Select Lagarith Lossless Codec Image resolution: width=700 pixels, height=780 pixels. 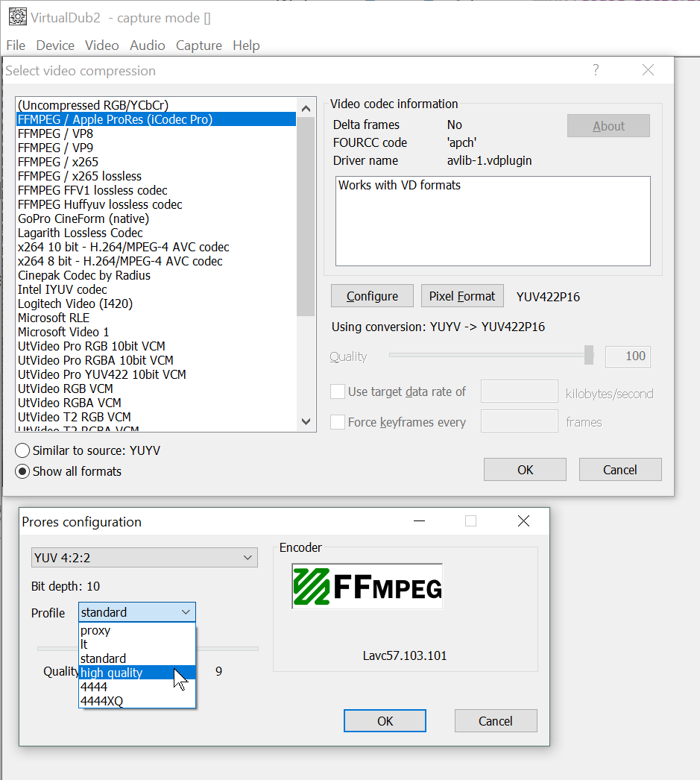(156, 233)
